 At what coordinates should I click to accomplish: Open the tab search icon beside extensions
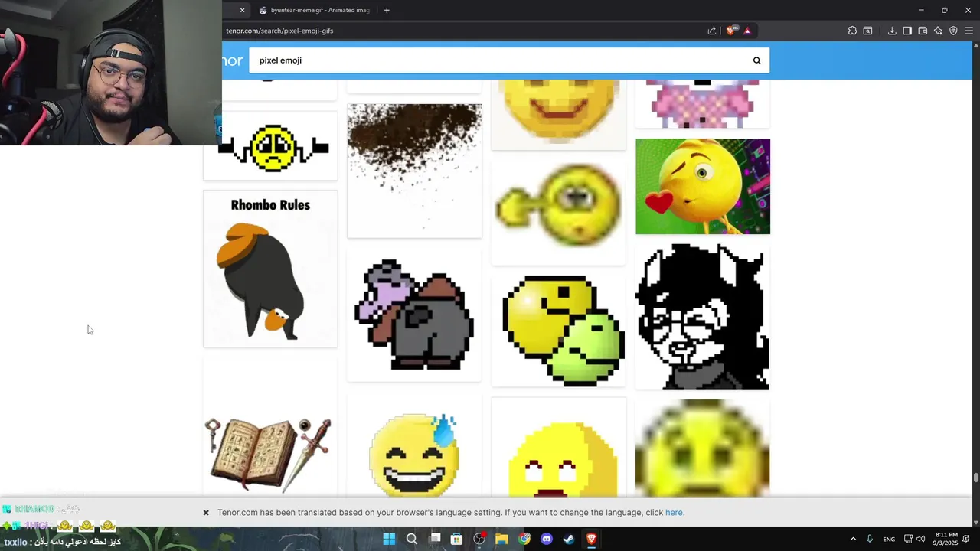pyautogui.click(x=867, y=31)
